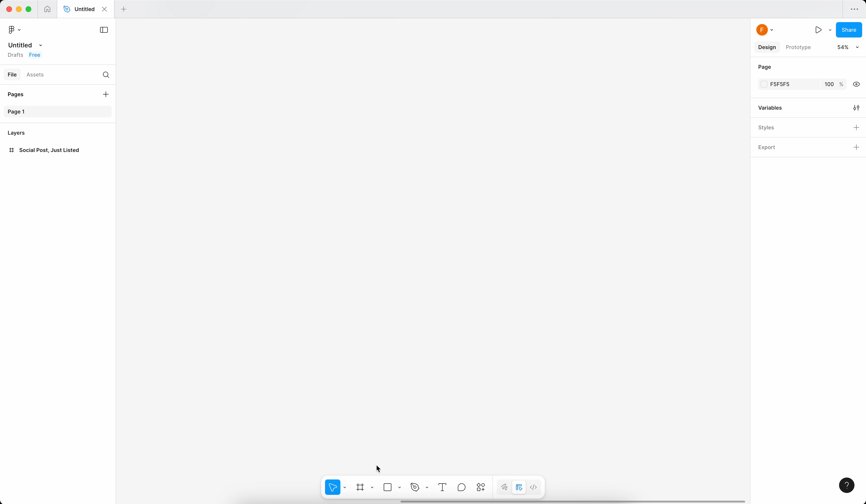This screenshot has height=504, width=866.
Task: Select the Pen tool
Action: 415,487
